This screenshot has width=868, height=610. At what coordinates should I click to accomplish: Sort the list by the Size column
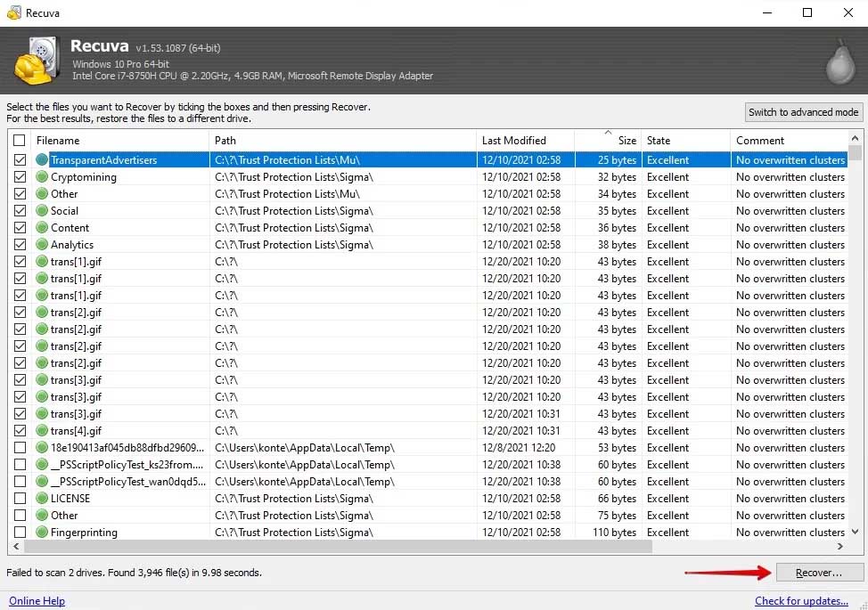[x=607, y=141]
